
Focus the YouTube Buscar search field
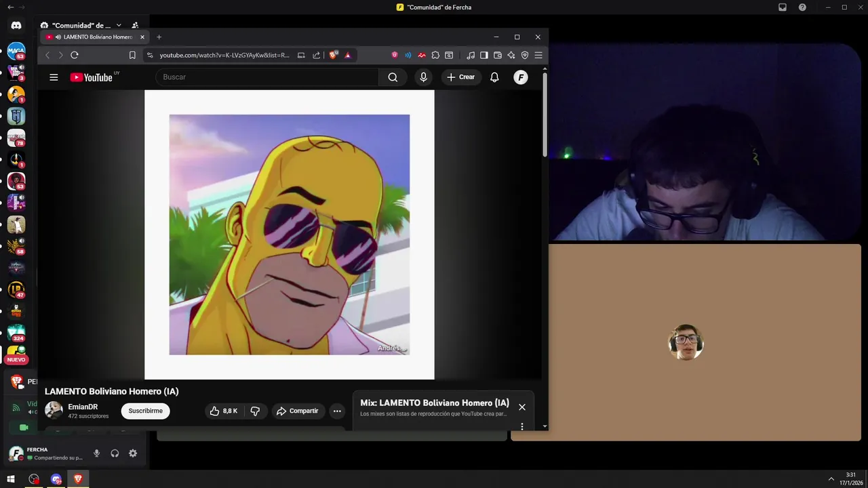click(x=267, y=77)
